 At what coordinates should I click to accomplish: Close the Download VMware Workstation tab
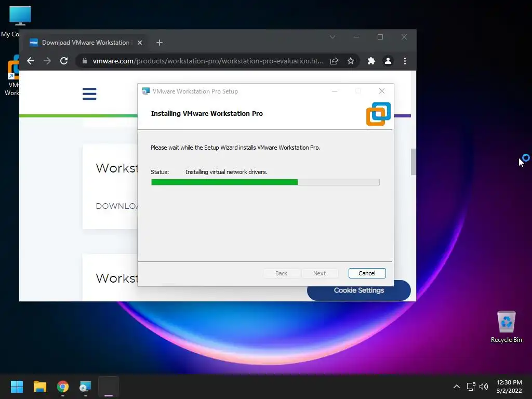[140, 43]
